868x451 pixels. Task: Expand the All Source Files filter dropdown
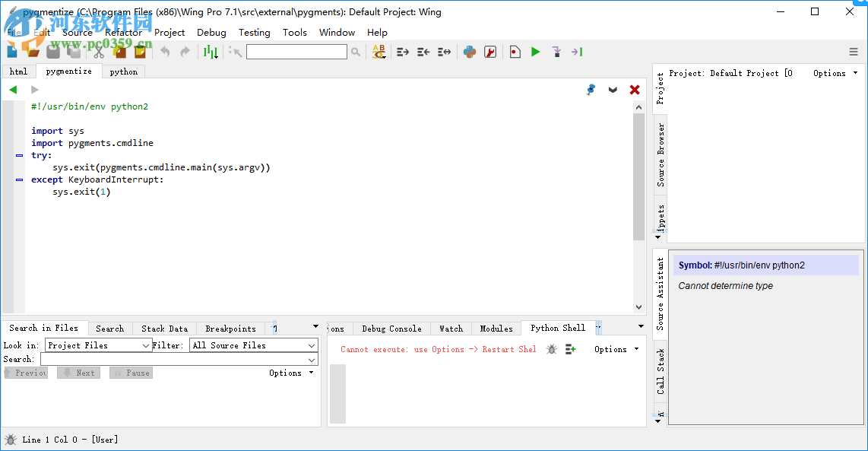click(310, 345)
